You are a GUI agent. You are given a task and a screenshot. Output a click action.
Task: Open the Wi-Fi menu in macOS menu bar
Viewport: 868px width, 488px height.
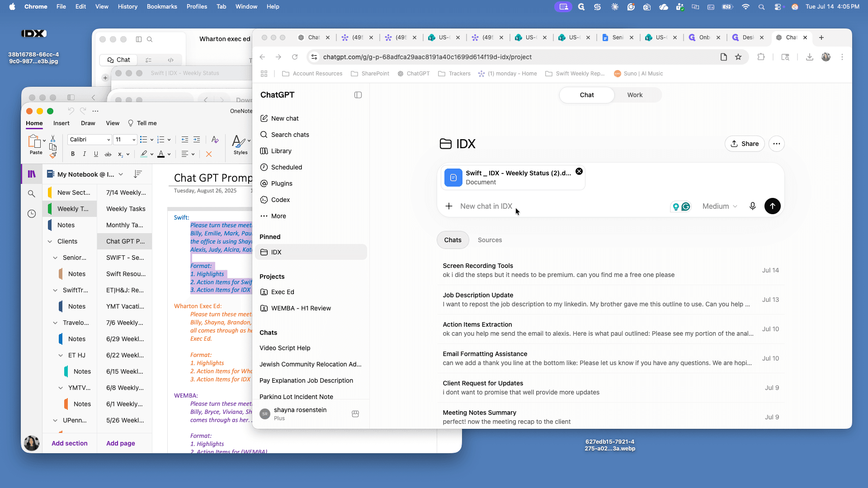coord(745,7)
